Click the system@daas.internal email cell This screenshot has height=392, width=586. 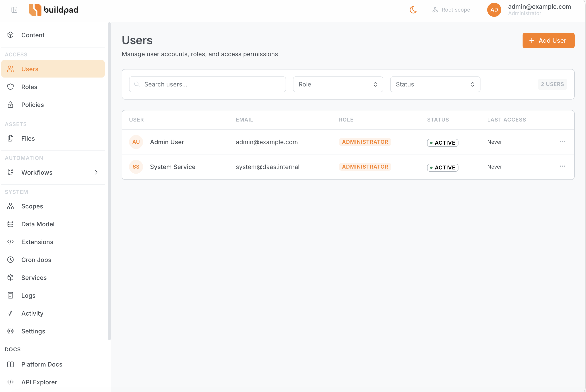[x=267, y=167]
